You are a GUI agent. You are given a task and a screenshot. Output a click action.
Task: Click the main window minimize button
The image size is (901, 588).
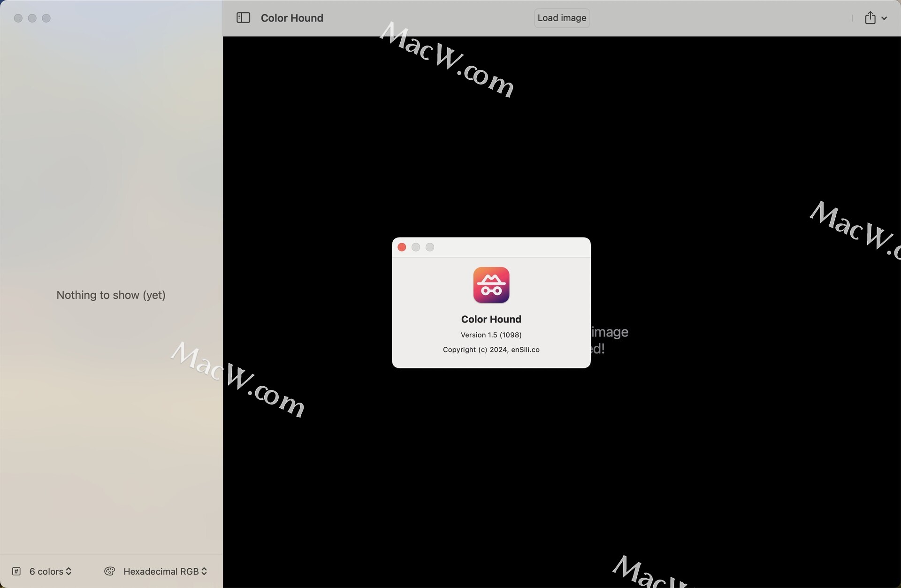click(x=32, y=18)
